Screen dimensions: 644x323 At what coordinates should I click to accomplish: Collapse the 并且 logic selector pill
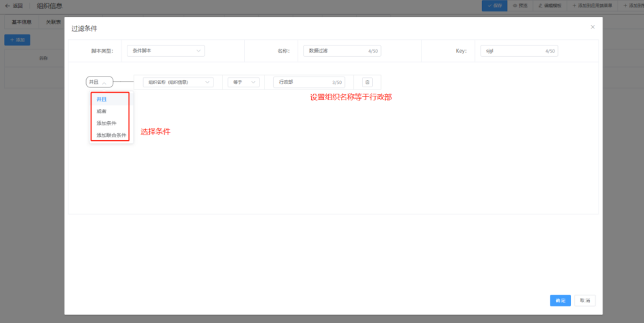pos(100,82)
